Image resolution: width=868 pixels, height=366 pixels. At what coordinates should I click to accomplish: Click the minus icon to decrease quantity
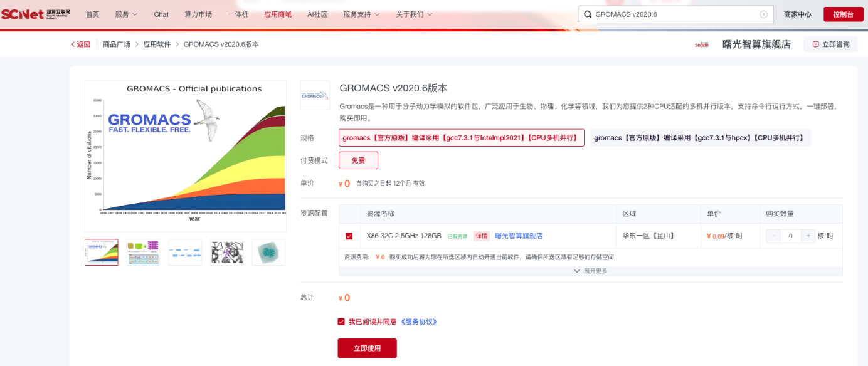[773, 236]
